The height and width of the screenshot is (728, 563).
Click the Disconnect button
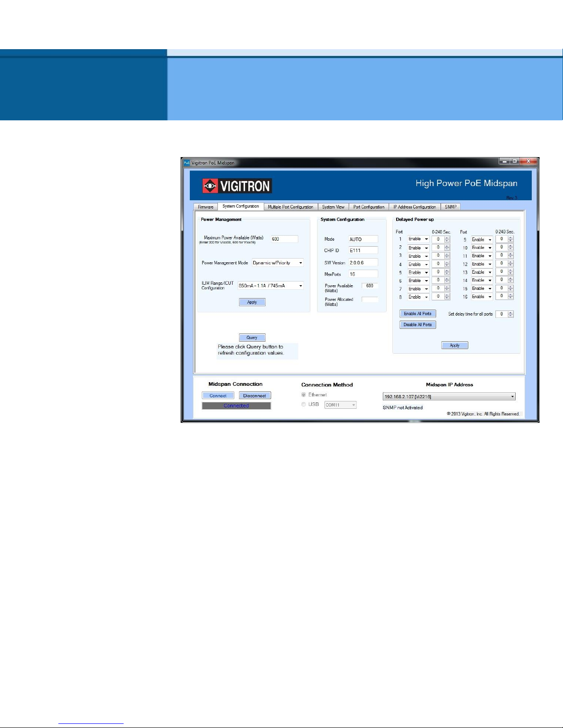pyautogui.click(x=255, y=395)
